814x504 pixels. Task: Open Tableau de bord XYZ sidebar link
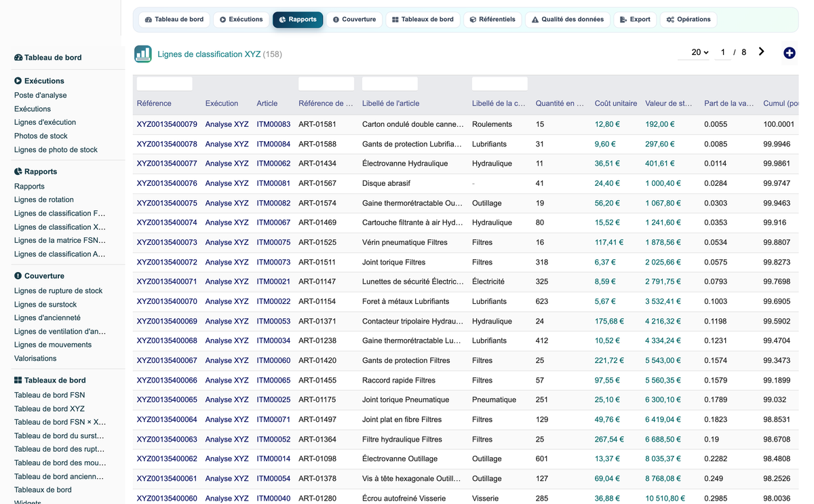pos(50,408)
